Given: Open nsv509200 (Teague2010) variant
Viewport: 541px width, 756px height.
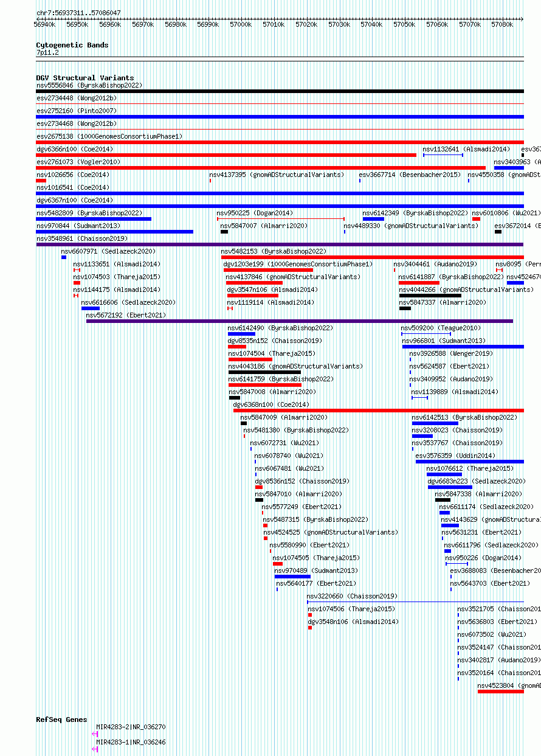Looking at the screenshot, I should click(441, 328).
